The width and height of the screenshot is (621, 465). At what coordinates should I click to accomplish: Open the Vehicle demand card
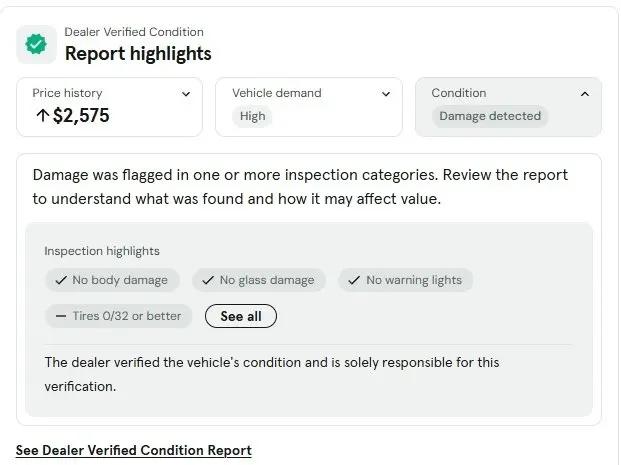click(309, 107)
